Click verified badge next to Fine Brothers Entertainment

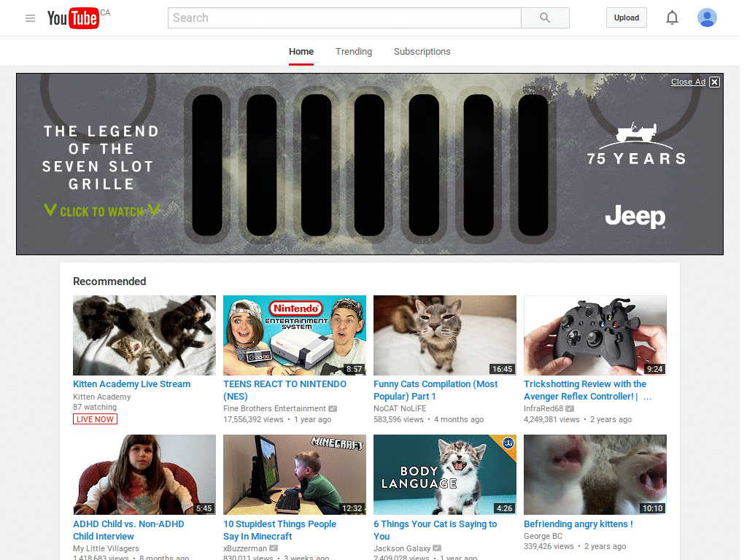tap(333, 408)
